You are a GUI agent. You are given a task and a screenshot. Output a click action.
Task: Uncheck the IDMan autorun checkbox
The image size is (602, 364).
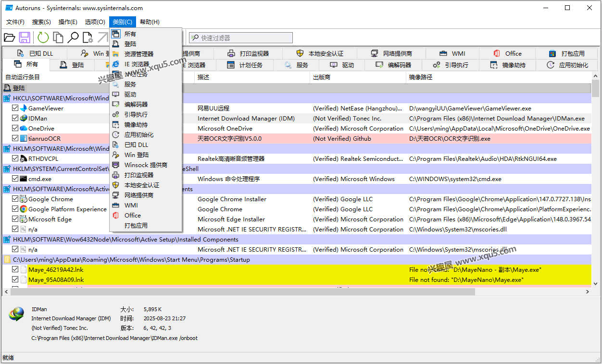[x=15, y=119]
